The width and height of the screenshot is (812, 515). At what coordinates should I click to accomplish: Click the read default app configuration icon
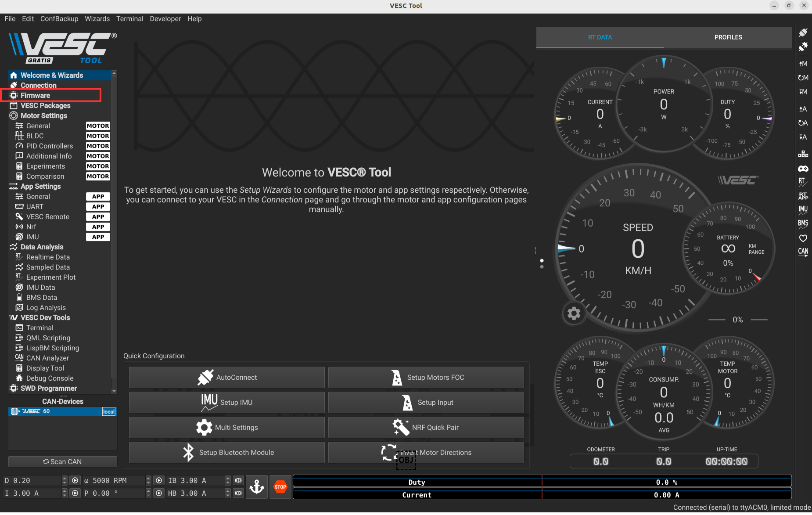[803, 123]
